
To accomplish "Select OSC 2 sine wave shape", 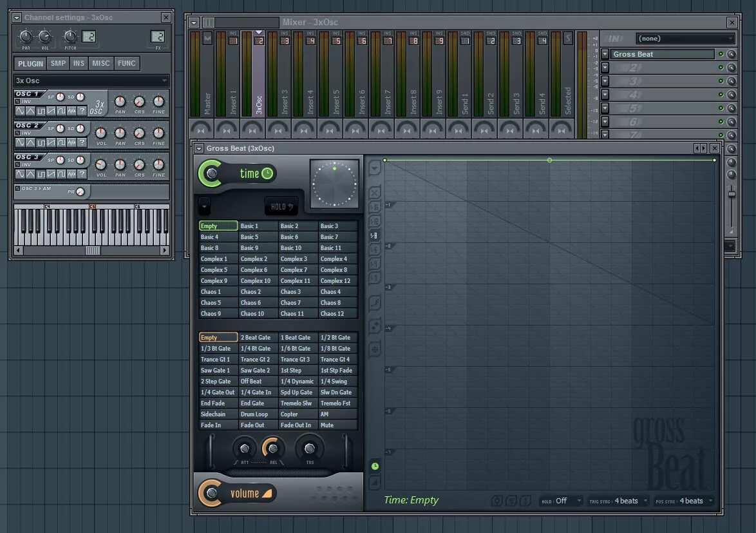I will [20, 142].
